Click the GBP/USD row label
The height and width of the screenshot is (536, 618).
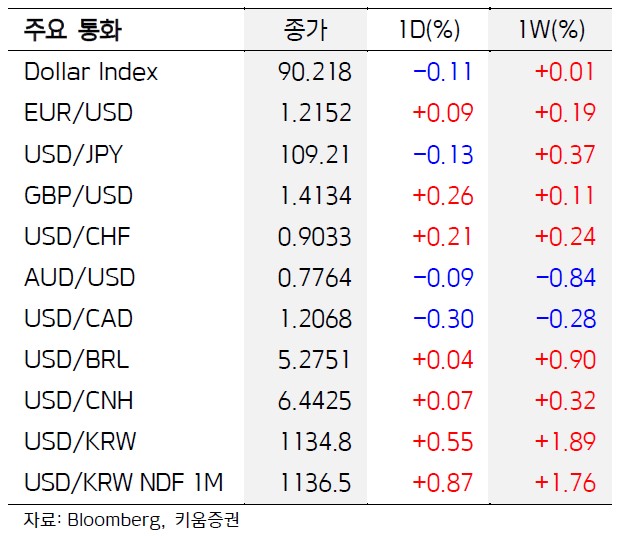tap(78, 195)
